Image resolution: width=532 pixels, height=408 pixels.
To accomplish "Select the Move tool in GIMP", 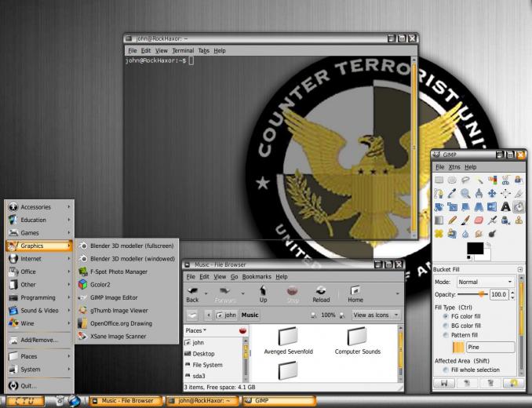I will [492, 193].
